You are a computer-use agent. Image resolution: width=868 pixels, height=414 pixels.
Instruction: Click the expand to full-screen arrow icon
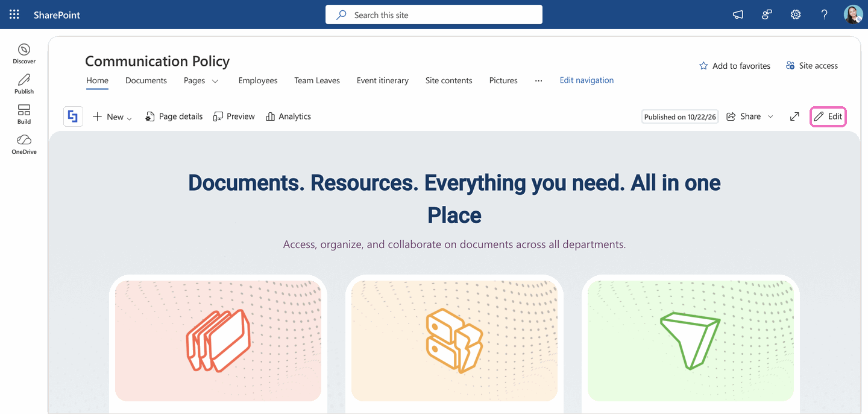794,116
